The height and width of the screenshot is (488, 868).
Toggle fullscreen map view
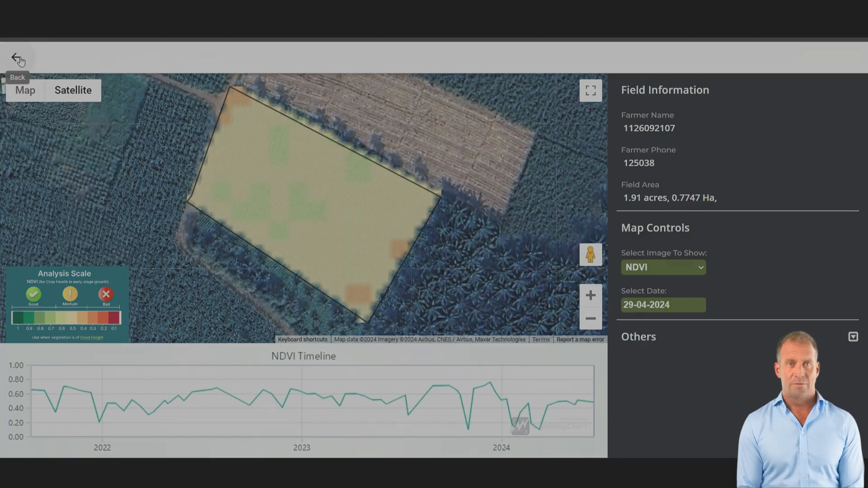590,90
